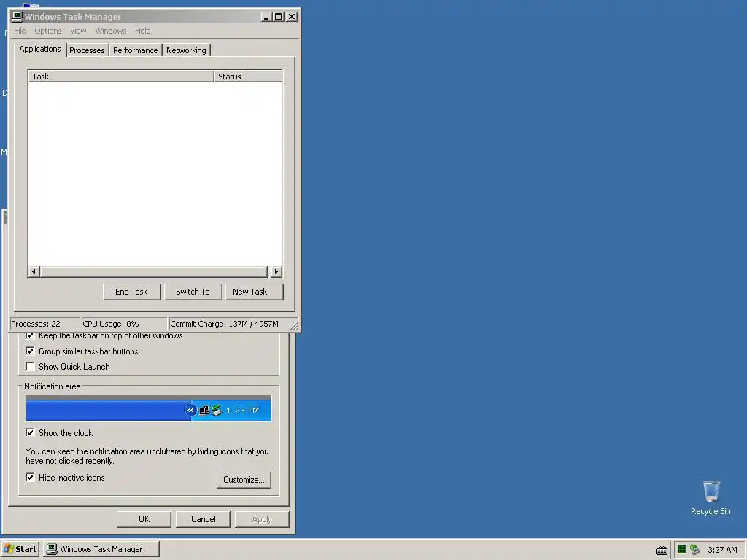Image resolution: width=747 pixels, height=560 pixels.
Task: Click the keyboard icon in system tray
Action: [661, 550]
